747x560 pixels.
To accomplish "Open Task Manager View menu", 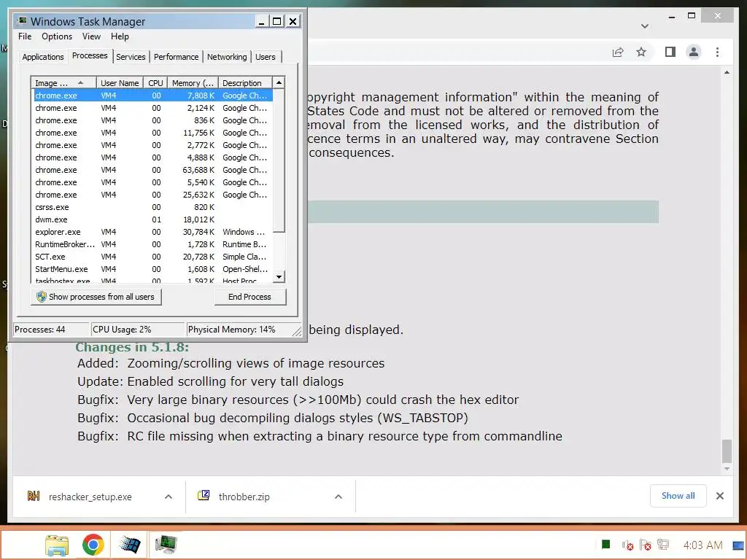I will click(91, 36).
